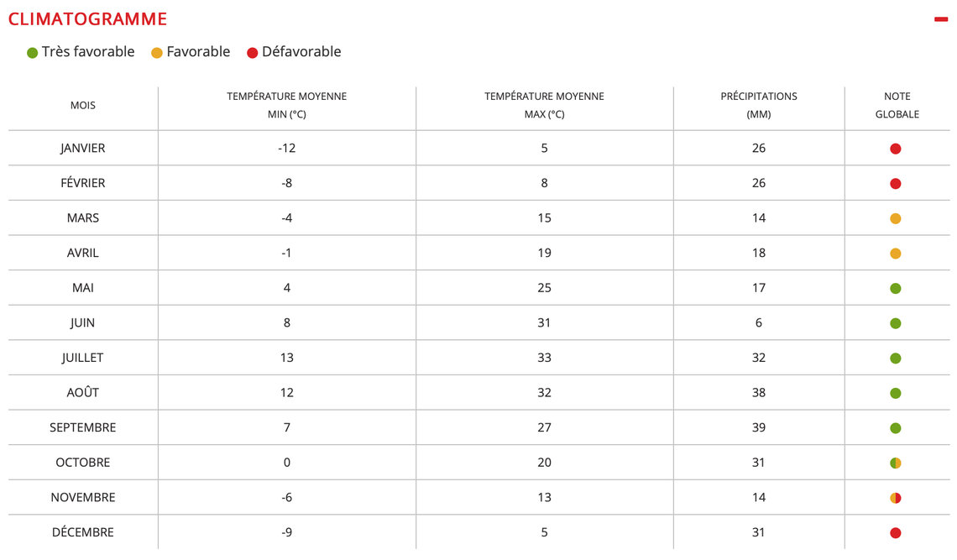The width and height of the screenshot is (957, 560).
Task: Click the Septembre precipitation value 39
Action: [759, 427]
